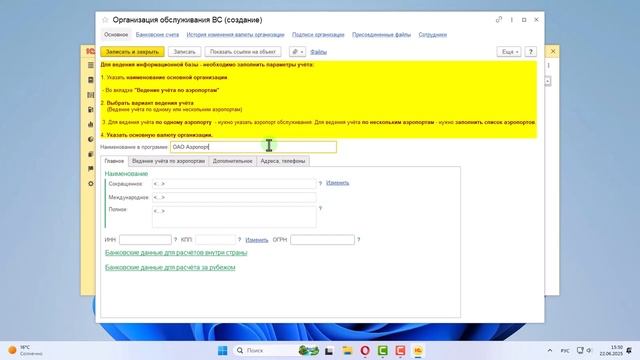Screen dimensions: 640x360
Task: Select the Главное tab
Action: [x=114, y=161]
